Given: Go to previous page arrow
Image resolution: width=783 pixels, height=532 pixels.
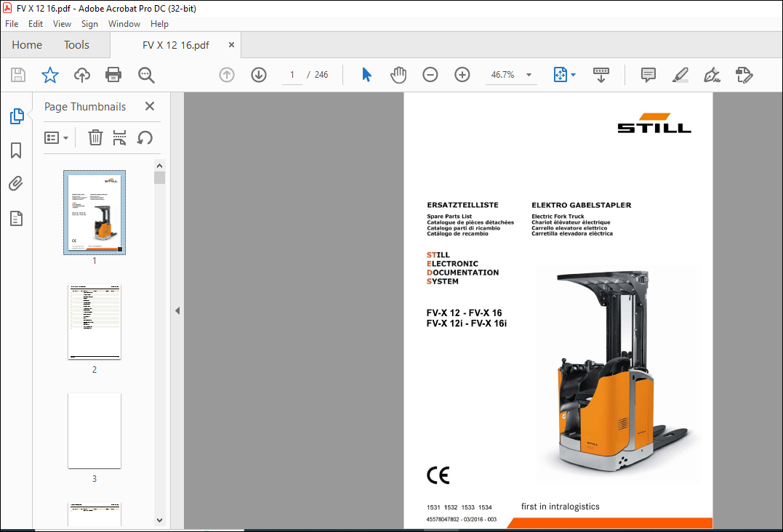Looking at the screenshot, I should [x=227, y=75].
